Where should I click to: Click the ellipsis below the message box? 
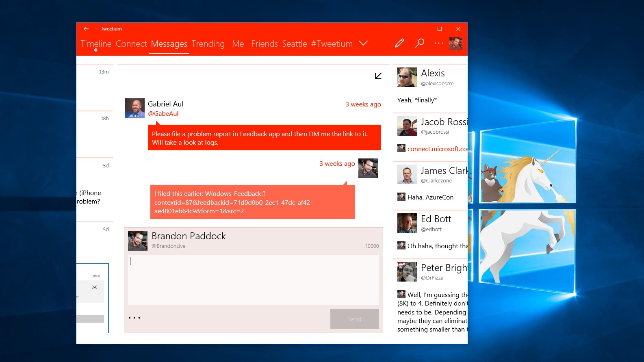tap(134, 318)
